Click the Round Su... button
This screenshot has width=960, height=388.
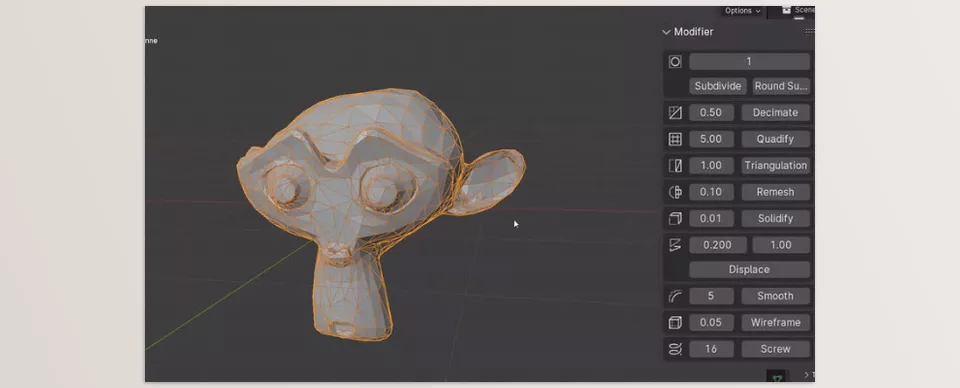(781, 86)
